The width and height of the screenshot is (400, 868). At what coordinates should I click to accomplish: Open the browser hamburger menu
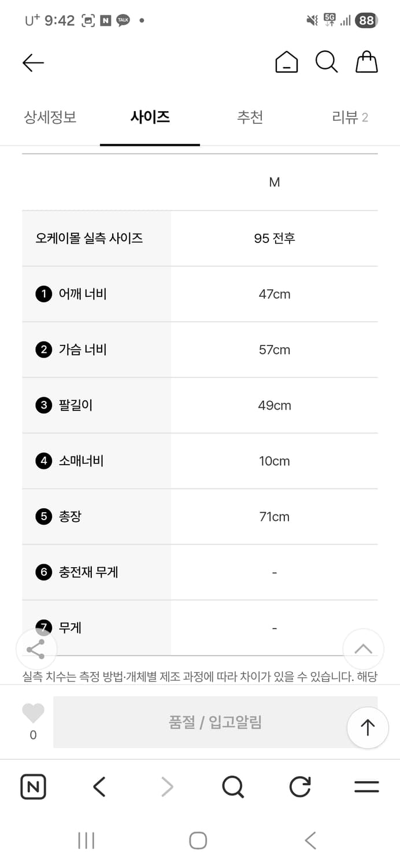pos(366,787)
